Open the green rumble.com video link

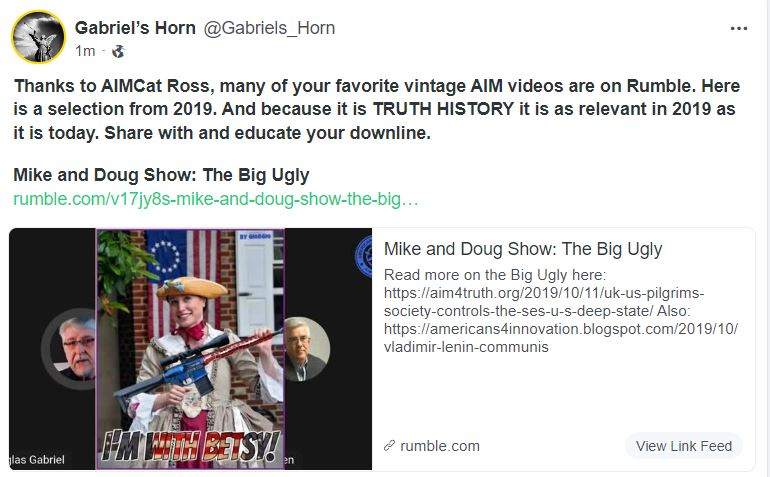coord(216,199)
